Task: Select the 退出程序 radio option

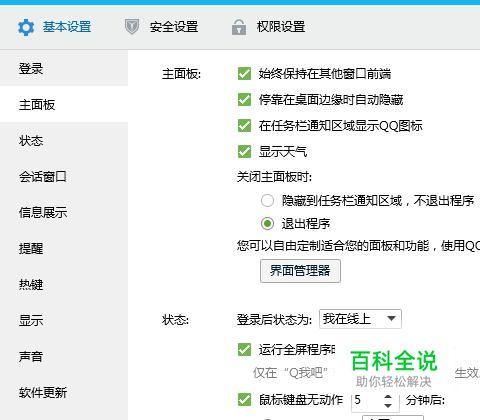Action: click(267, 223)
